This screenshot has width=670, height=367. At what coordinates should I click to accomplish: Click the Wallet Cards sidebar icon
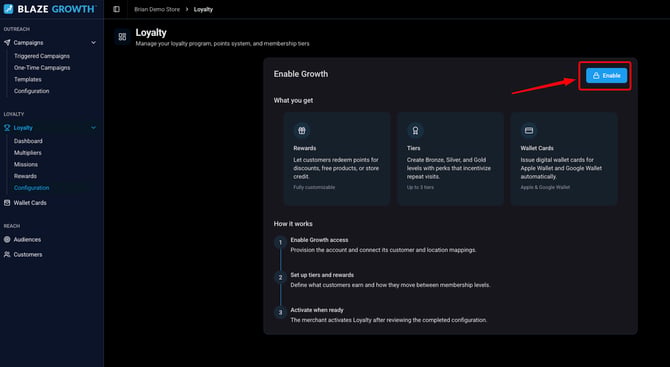pyautogui.click(x=7, y=203)
